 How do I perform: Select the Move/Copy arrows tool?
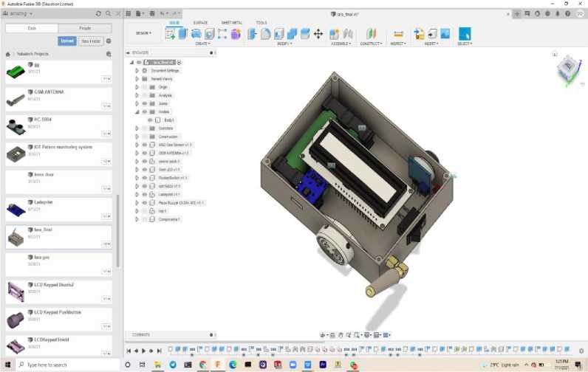[318, 34]
